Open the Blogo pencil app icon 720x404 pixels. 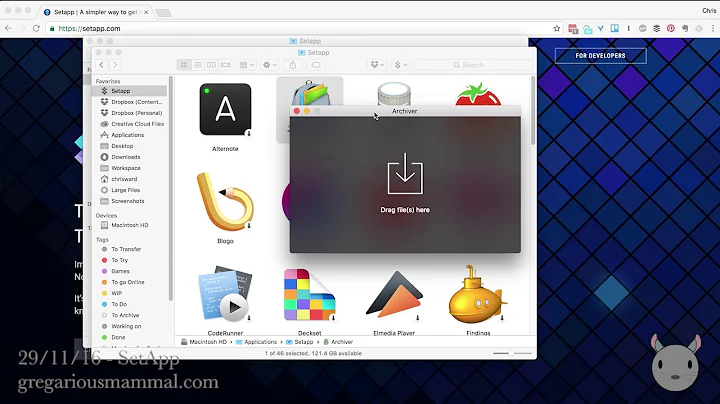225,202
